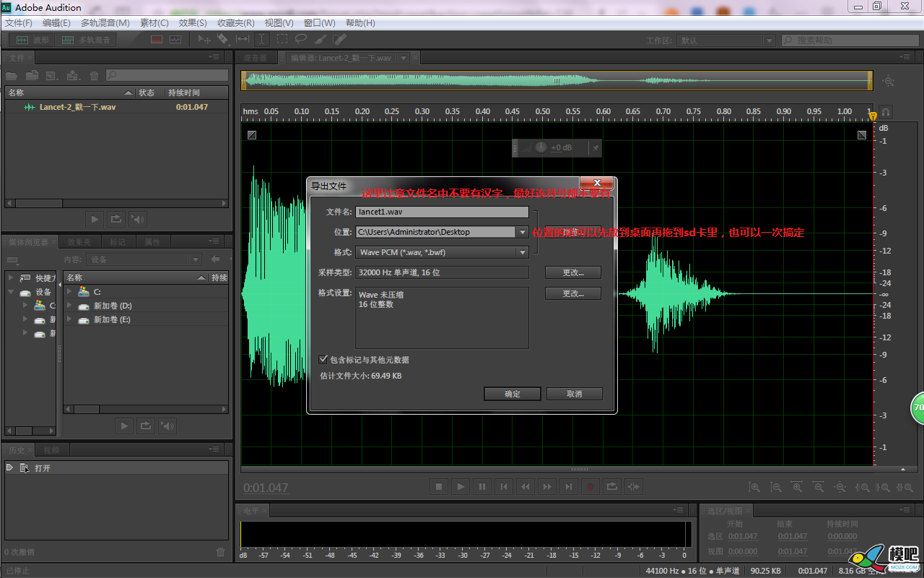Viewport: 924px width, 578px height.
Task: Click the OK button in export dialog
Action: pyautogui.click(x=513, y=394)
